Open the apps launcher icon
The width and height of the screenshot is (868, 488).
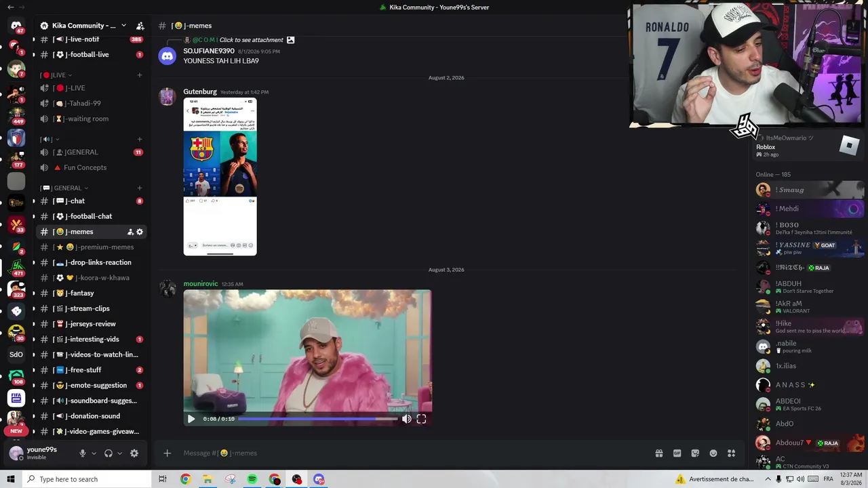click(732, 453)
